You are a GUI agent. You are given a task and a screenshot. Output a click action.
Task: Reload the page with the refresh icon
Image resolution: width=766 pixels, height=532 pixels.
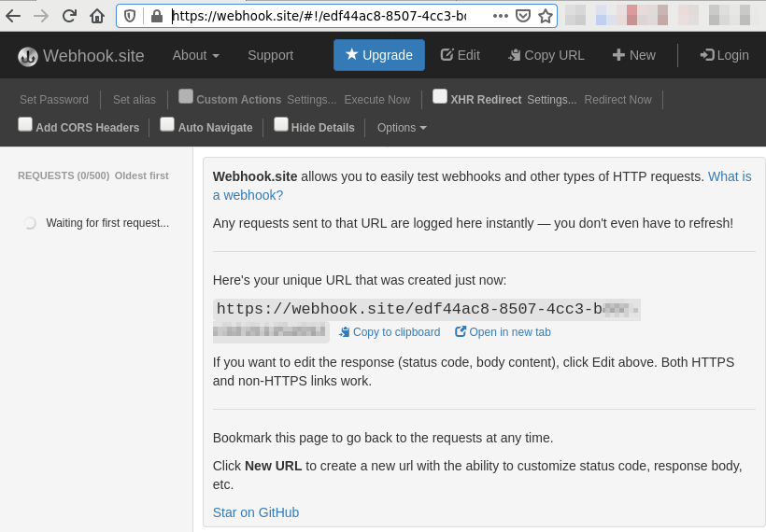pos(69,16)
